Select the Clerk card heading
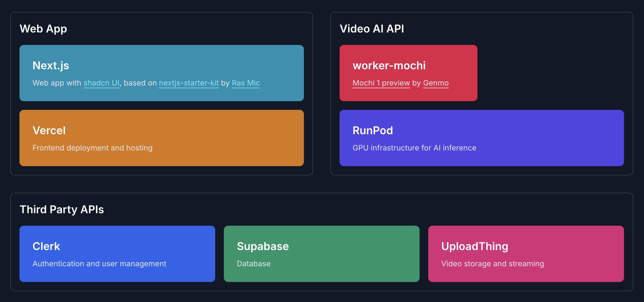Viewport: 644px width, 302px height. [x=46, y=246]
